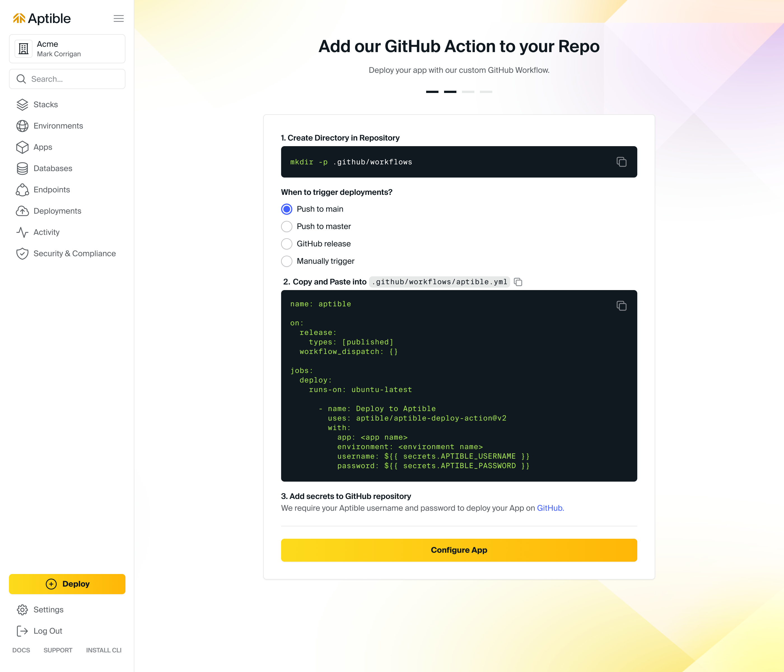Click the 'mkdir -p .github/workflows' command text
Image resolution: width=784 pixels, height=672 pixels.
351,162
